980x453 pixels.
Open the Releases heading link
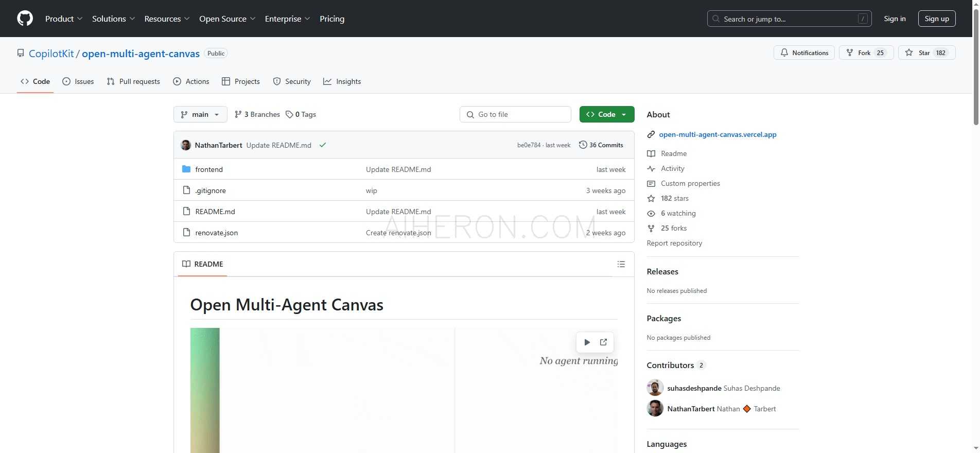pos(662,271)
